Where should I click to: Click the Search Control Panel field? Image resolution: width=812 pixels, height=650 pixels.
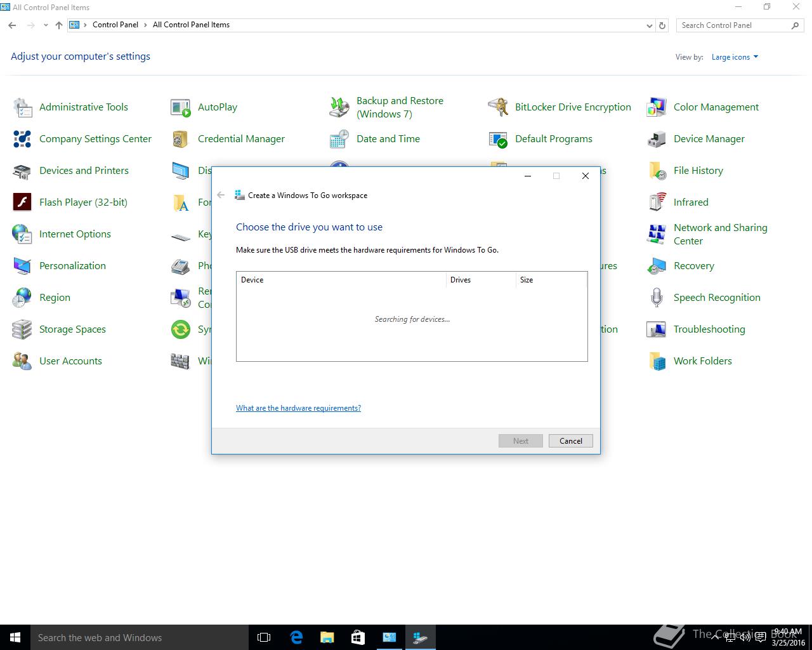[735, 25]
